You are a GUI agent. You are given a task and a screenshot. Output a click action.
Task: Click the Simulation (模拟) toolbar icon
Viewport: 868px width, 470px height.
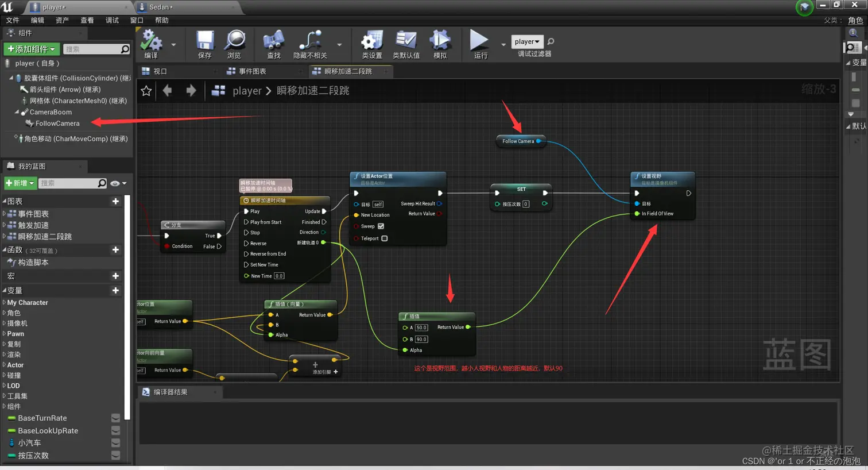pos(440,41)
